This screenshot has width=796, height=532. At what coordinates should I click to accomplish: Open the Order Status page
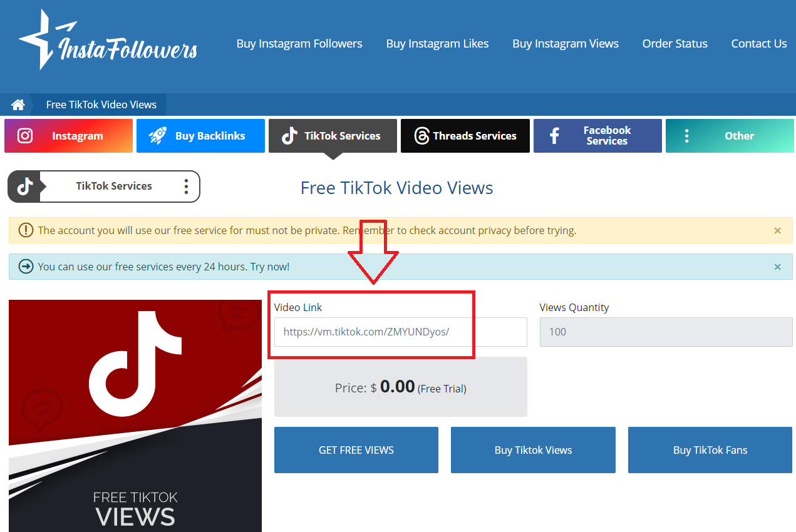(x=675, y=44)
